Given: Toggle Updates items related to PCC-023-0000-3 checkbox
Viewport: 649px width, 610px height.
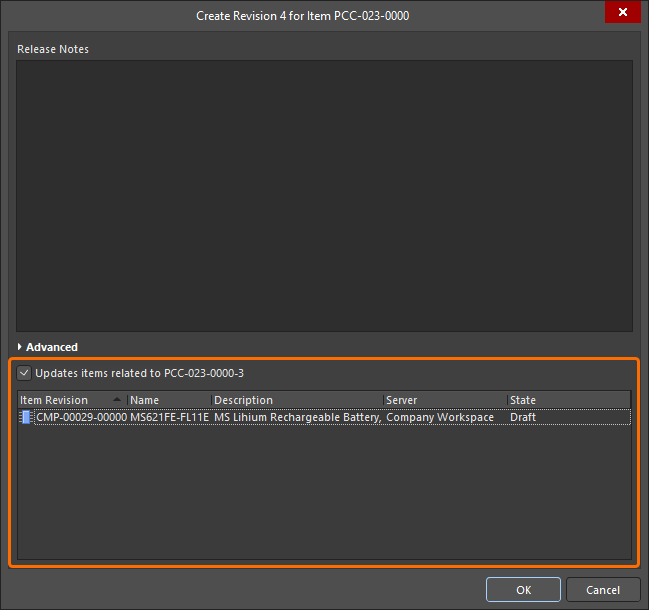Looking at the screenshot, I should click(x=24, y=373).
